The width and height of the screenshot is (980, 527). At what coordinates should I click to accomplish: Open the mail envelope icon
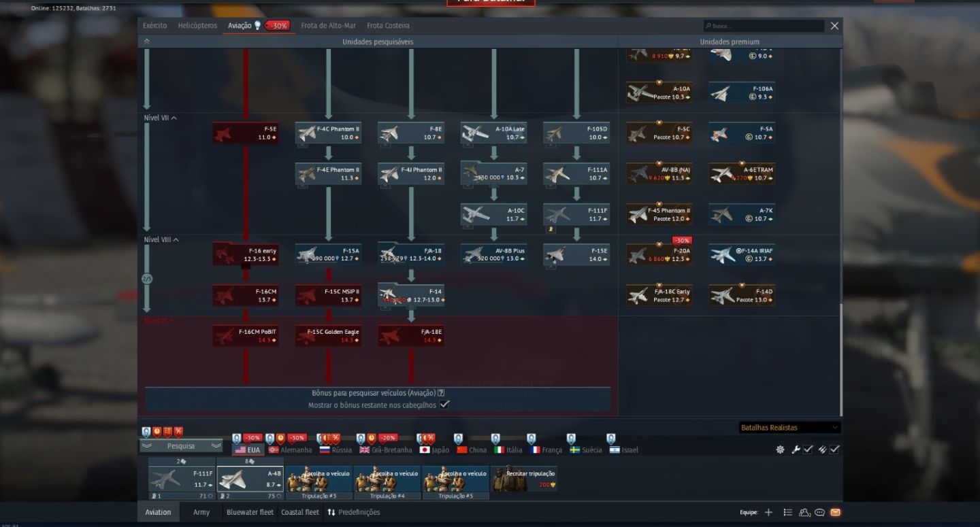click(836, 513)
